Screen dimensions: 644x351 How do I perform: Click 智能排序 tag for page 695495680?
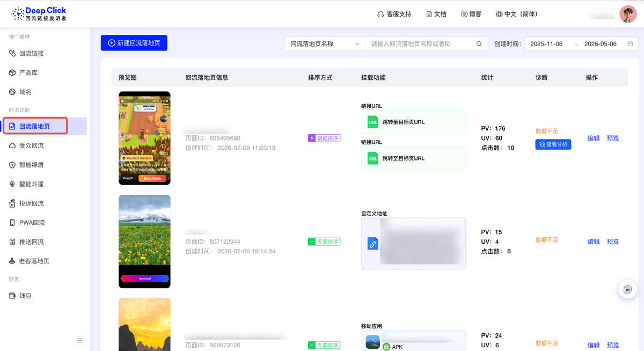click(x=324, y=138)
